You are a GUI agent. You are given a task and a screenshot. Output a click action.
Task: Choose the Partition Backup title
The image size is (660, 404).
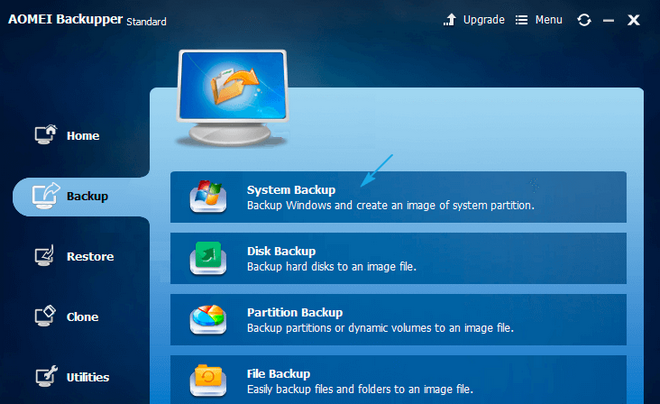(x=295, y=313)
